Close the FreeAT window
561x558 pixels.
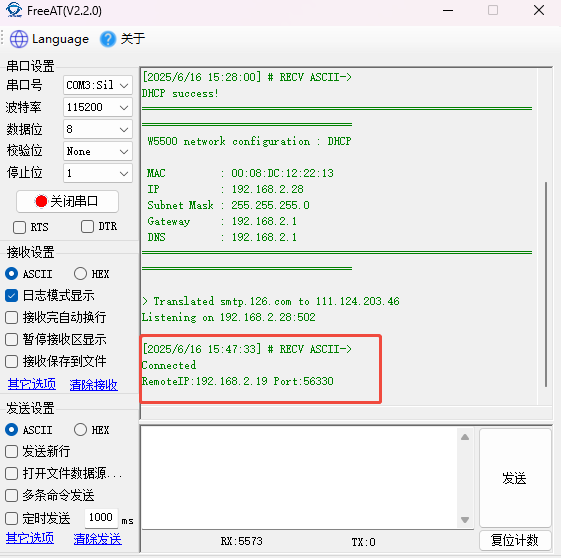539,10
